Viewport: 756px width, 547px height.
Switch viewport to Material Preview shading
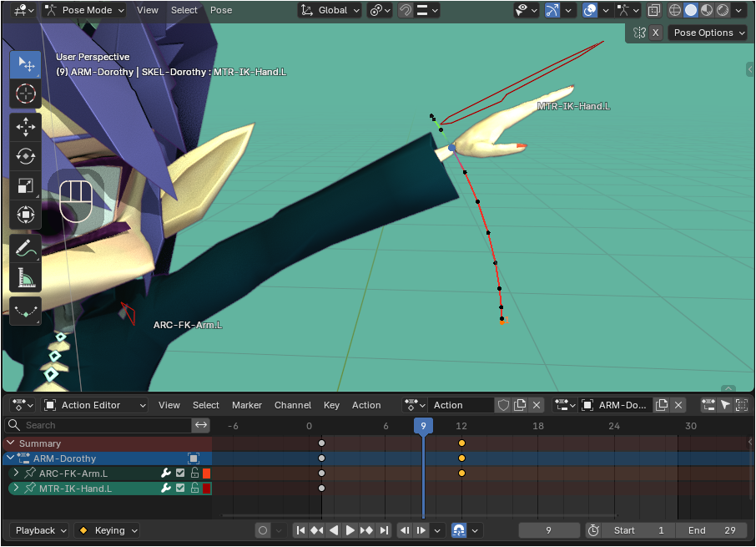pos(707,10)
